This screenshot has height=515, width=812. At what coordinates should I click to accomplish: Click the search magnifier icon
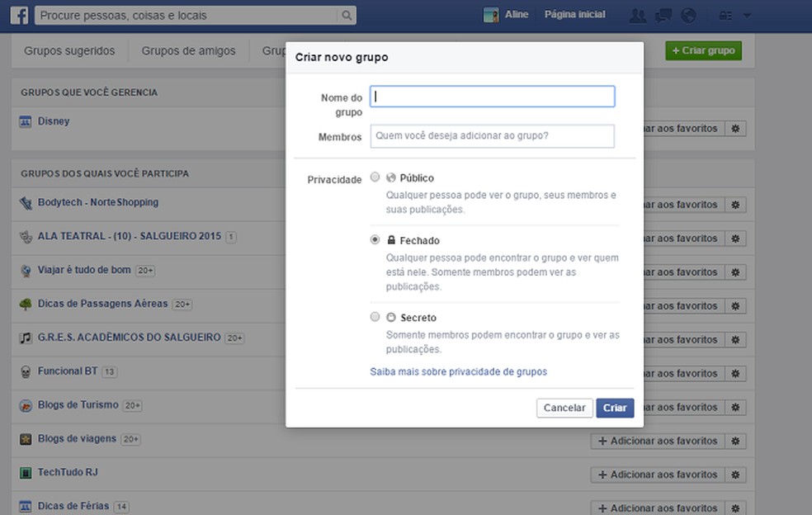coord(347,16)
